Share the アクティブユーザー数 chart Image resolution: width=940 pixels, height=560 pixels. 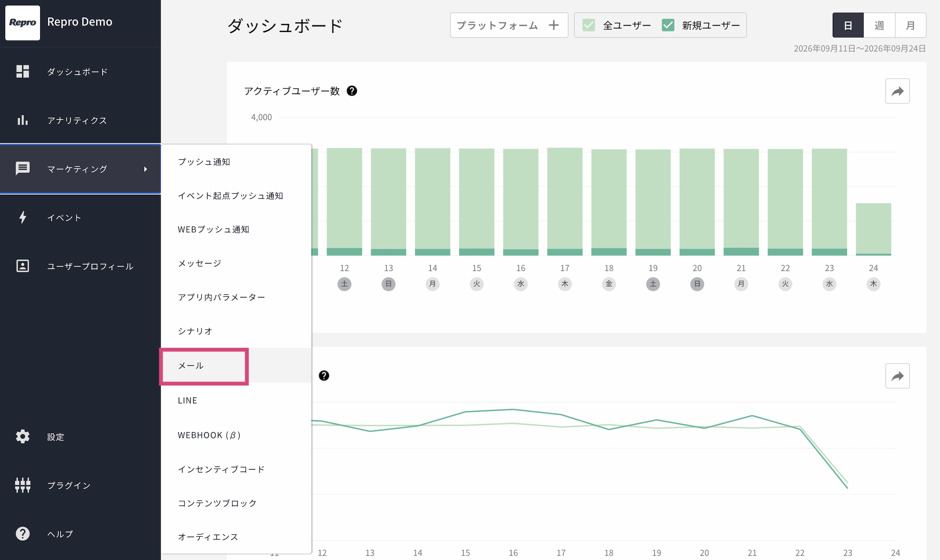click(x=897, y=91)
